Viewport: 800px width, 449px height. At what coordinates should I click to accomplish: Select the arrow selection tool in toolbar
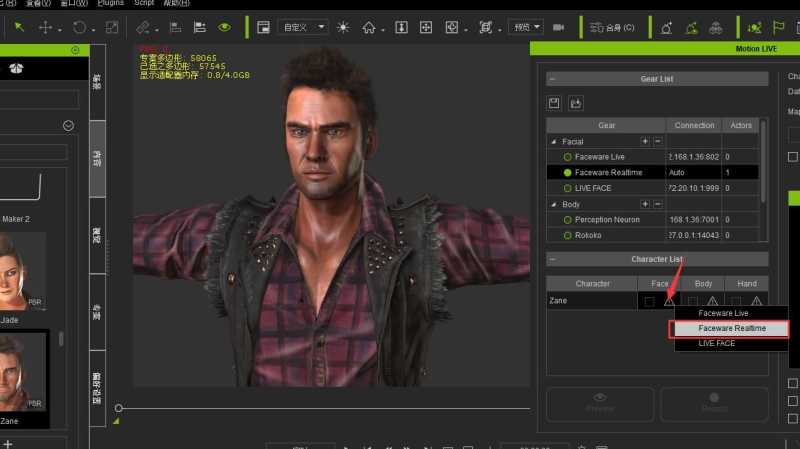pyautogui.click(x=19, y=27)
